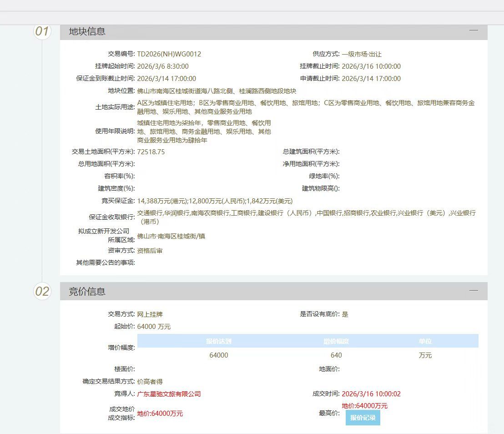The height and width of the screenshot is (434, 504).
Task: Select the 竞价信息 header title
Action: tap(87, 292)
